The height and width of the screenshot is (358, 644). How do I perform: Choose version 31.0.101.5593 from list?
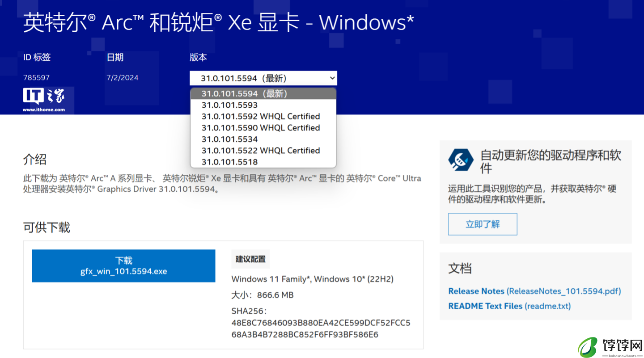[x=263, y=105]
